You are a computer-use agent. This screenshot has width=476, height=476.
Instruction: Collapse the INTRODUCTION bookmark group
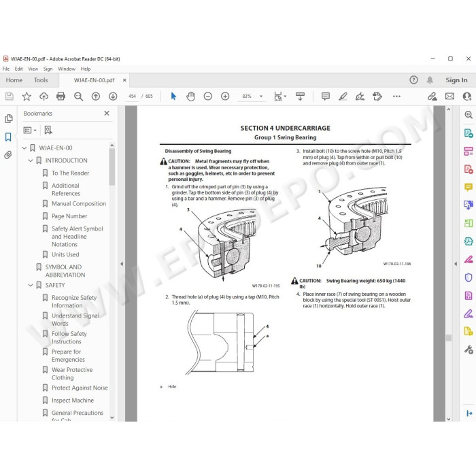click(31, 160)
